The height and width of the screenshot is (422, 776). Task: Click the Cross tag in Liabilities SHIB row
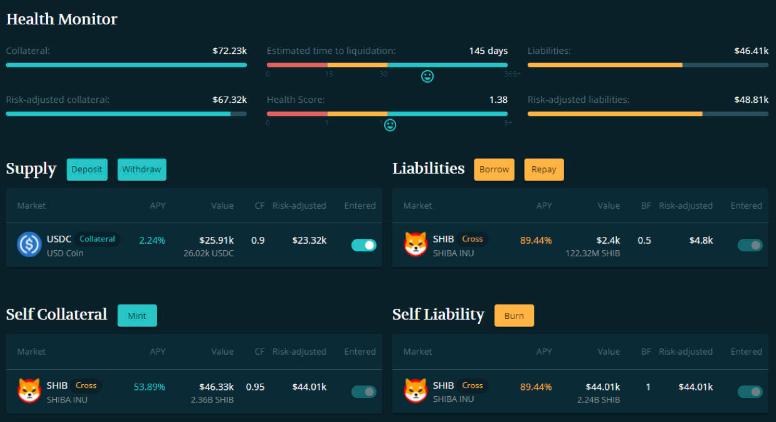tap(472, 239)
